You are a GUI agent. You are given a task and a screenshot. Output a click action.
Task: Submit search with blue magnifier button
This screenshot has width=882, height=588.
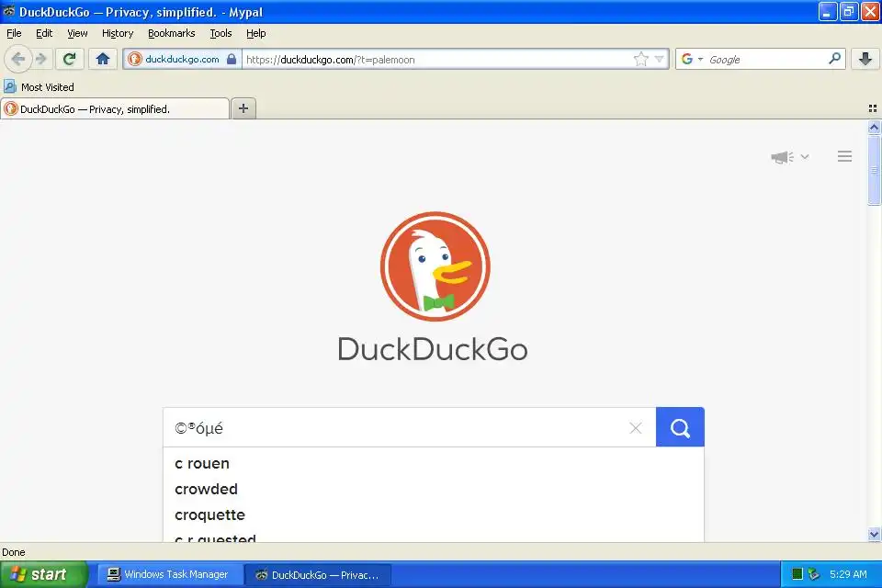point(680,427)
